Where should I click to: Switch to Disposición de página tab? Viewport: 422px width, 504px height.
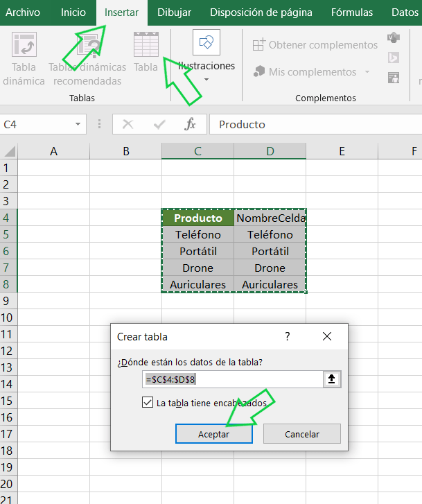coord(261,12)
